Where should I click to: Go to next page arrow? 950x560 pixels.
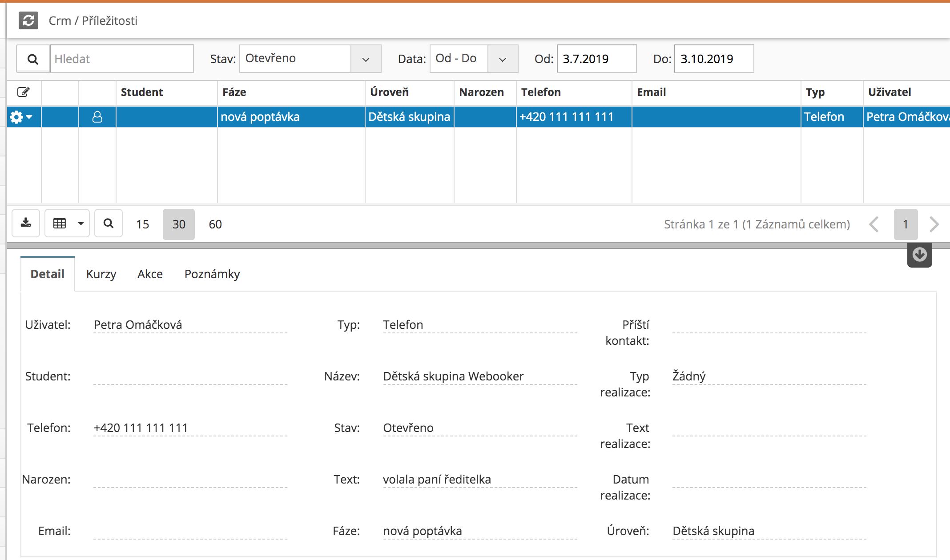point(934,224)
